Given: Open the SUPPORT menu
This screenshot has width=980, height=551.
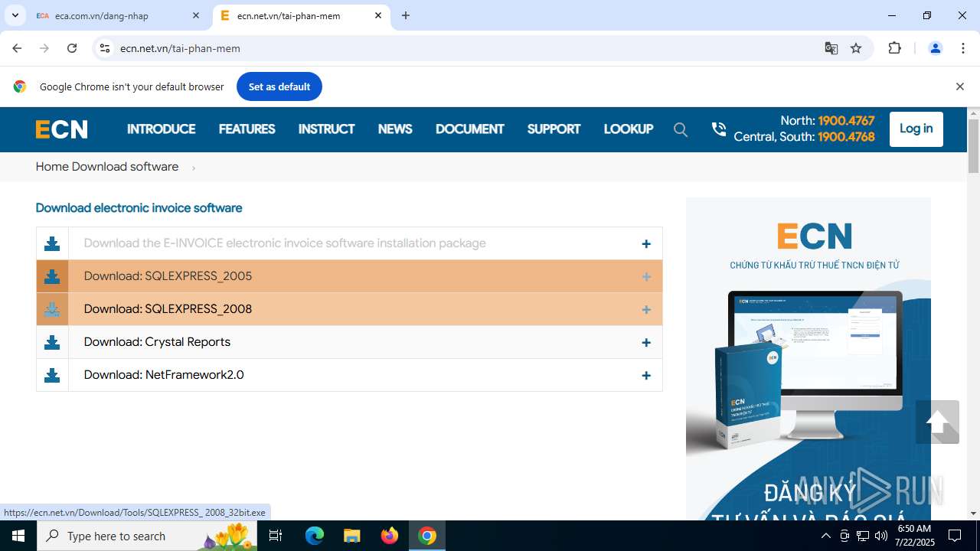Looking at the screenshot, I should [x=554, y=129].
